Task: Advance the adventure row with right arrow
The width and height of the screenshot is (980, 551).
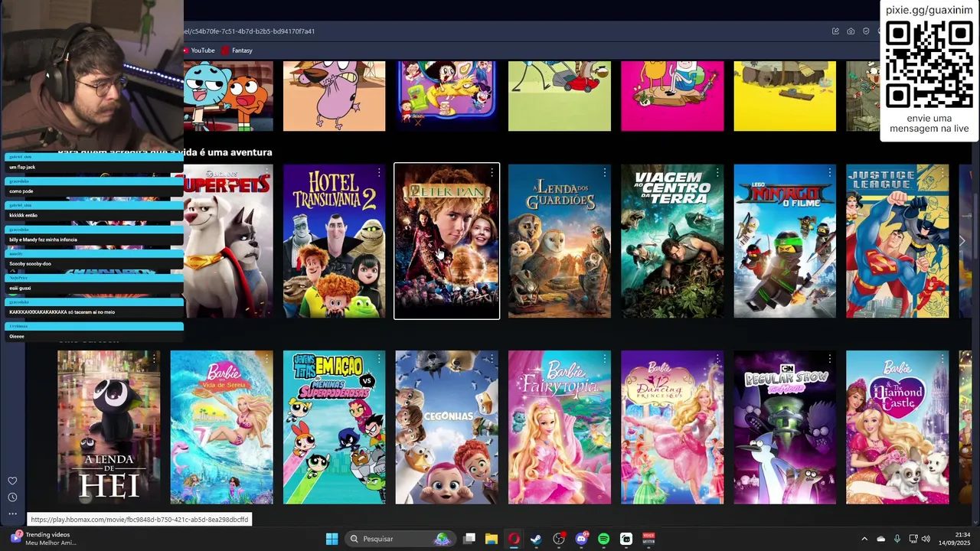Action: [x=962, y=241]
